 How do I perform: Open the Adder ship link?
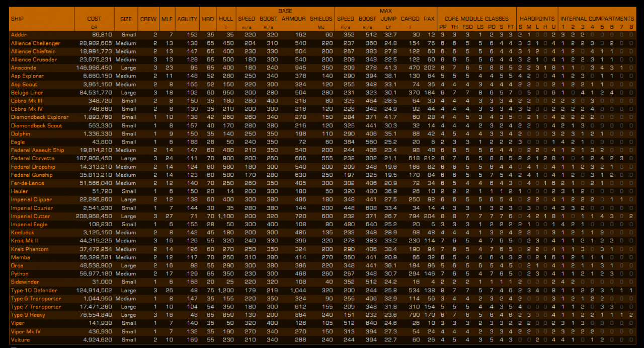click(x=19, y=35)
